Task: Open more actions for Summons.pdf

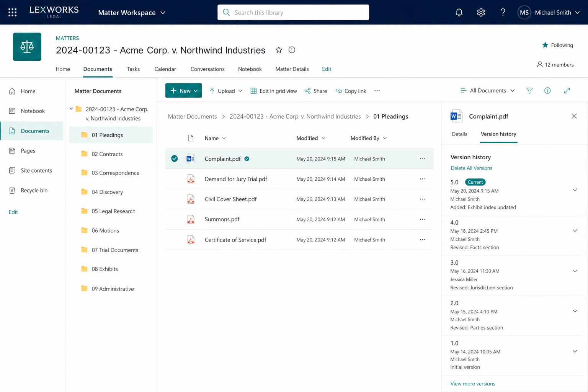Action: coord(423,219)
